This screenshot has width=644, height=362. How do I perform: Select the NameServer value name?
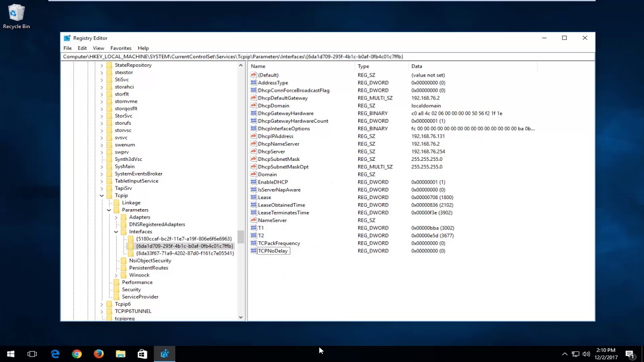272,220
